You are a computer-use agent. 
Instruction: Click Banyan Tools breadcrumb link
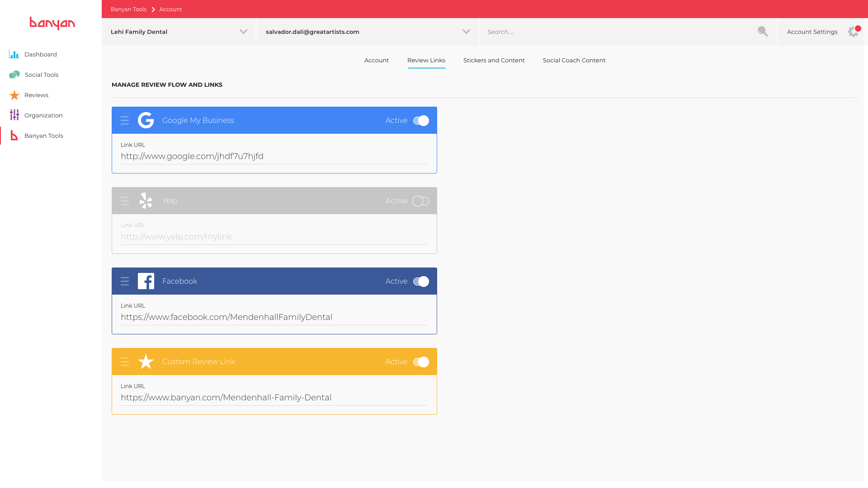(128, 9)
